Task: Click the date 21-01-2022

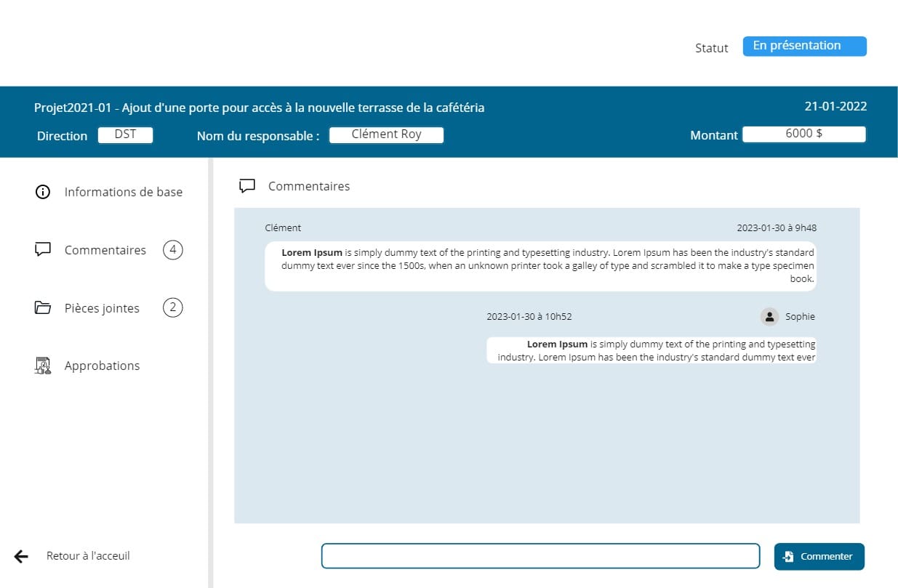Action: 835,106
